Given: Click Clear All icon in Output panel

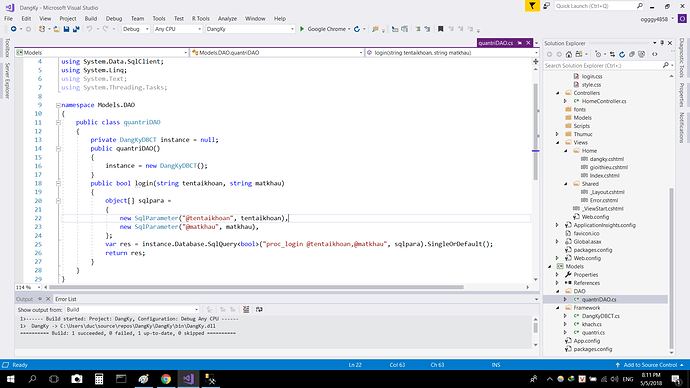Looking at the screenshot, I should coord(246,310).
